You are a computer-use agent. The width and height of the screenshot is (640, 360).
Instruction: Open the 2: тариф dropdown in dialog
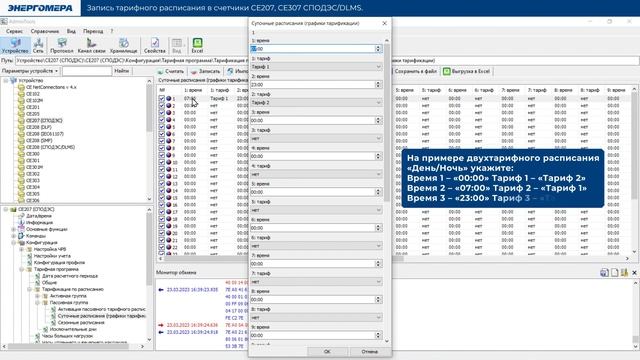pyautogui.click(x=316, y=102)
